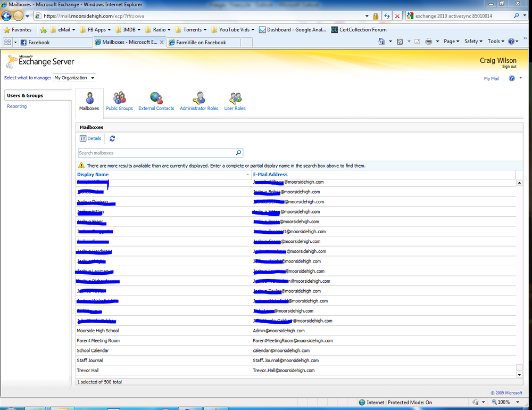This screenshot has height=410, width=532.
Task: Open the recent pages dropdown arrow
Action: point(28,16)
